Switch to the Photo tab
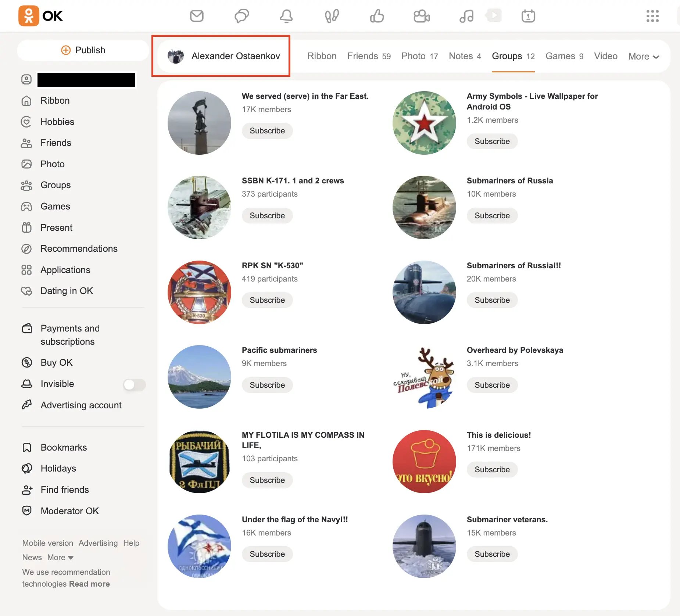The height and width of the screenshot is (616, 680). tap(414, 56)
